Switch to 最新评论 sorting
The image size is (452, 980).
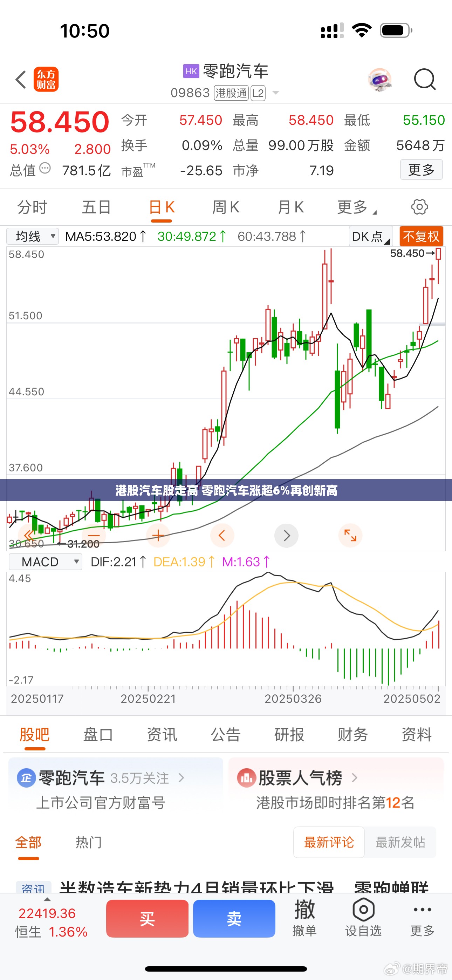coord(329,842)
